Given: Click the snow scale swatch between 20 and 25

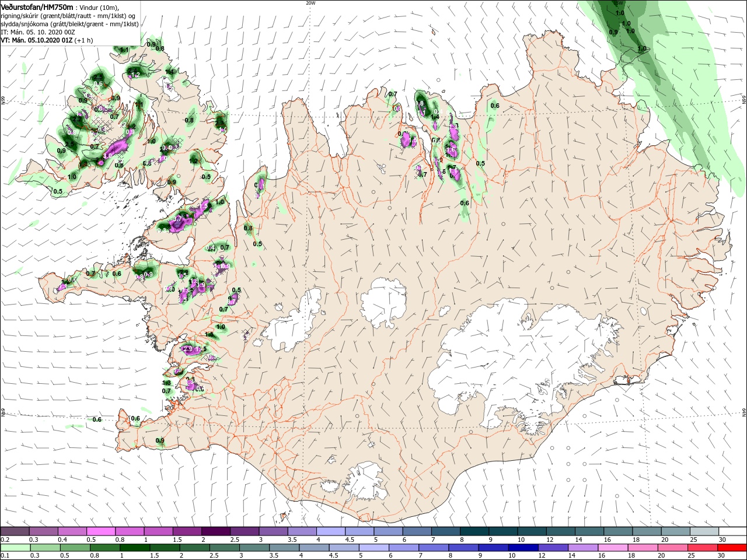Looking at the screenshot, I should (675, 531).
